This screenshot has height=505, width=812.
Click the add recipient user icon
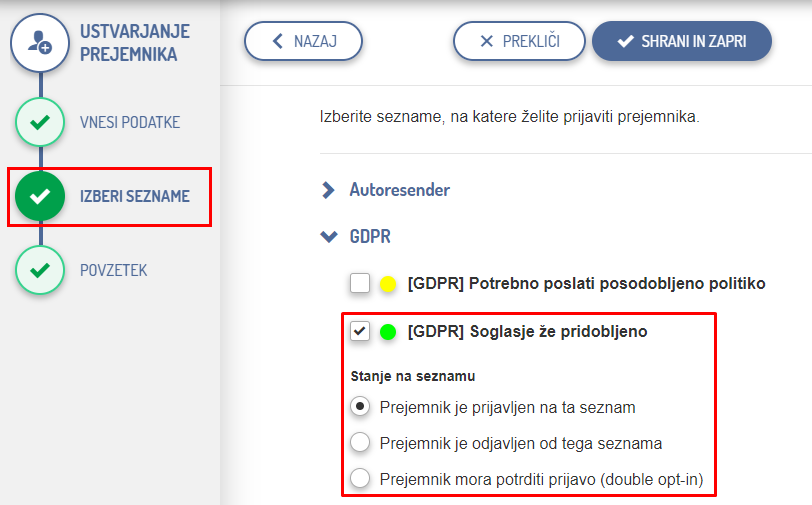(40, 43)
